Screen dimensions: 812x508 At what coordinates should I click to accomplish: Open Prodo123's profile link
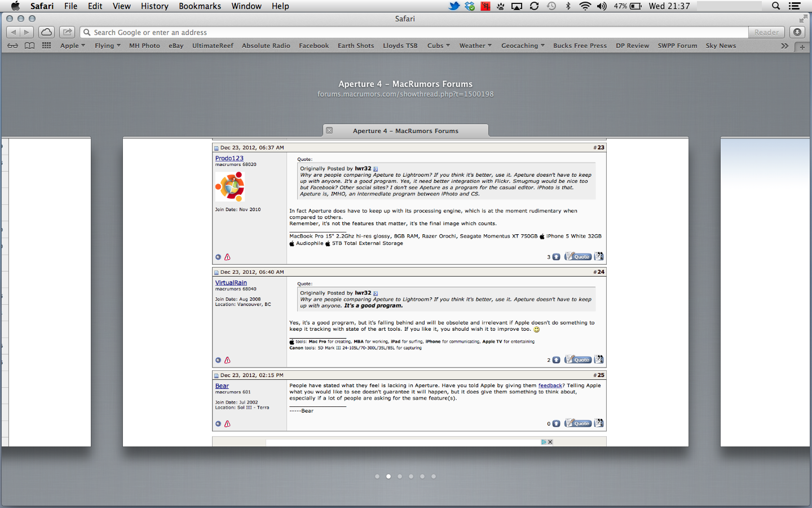coord(230,158)
